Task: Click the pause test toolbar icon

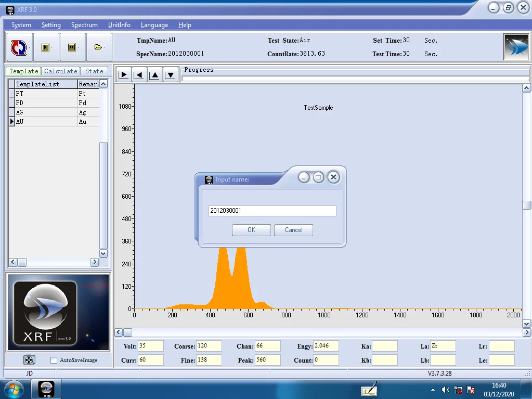Action: point(72,47)
